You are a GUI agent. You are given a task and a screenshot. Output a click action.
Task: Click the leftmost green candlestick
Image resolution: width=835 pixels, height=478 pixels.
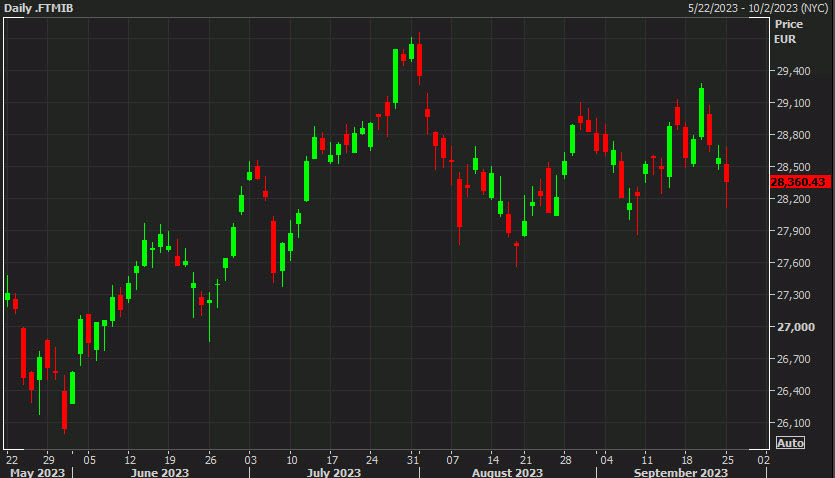pos(7,296)
